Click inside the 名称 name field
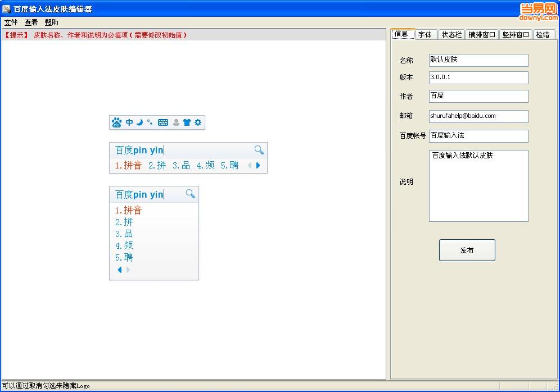Image resolution: width=560 pixels, height=392 pixels. [478, 60]
